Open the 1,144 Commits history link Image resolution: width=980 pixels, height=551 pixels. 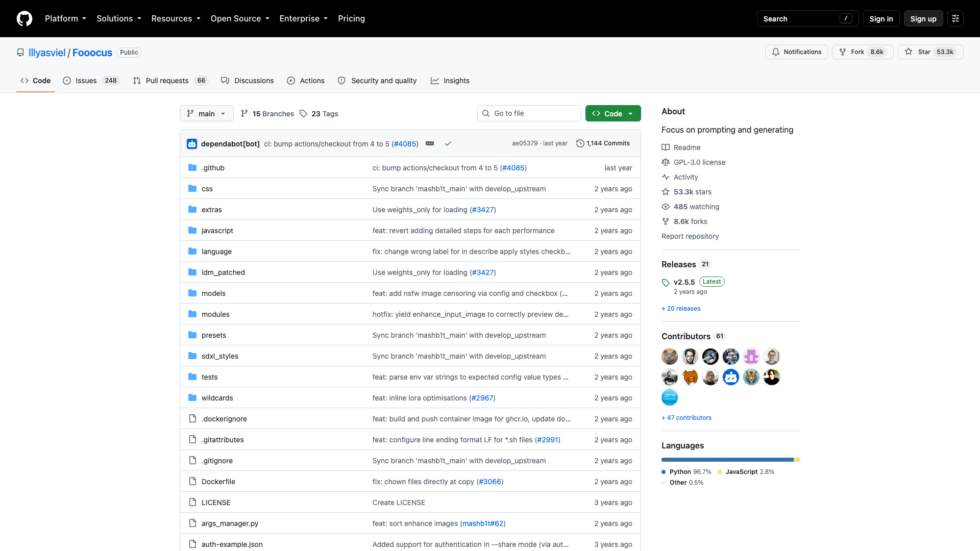(603, 143)
